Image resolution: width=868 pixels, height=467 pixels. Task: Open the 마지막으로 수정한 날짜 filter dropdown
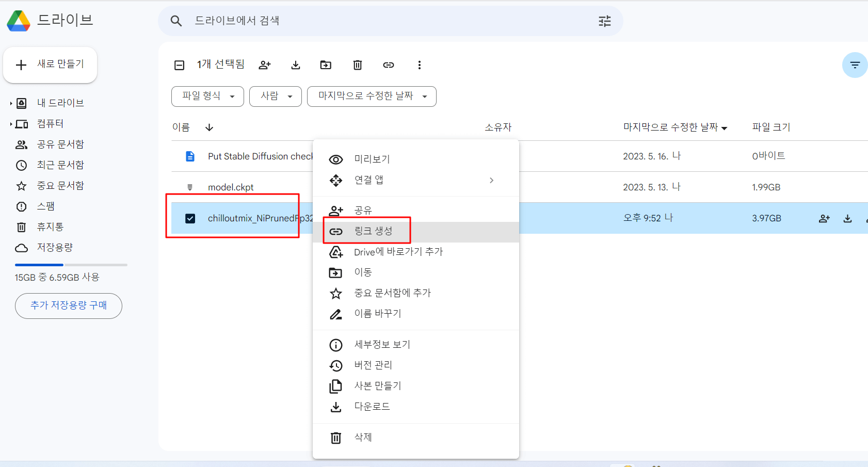point(372,96)
